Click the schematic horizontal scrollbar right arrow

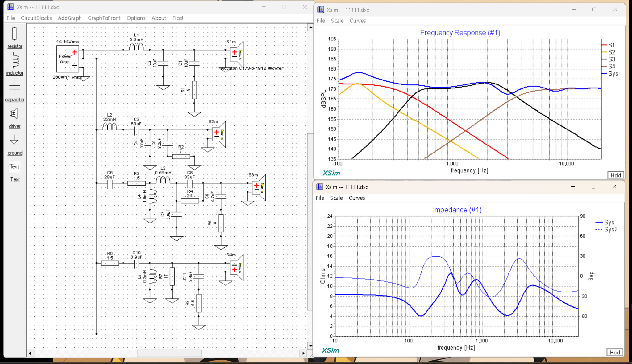click(x=303, y=353)
